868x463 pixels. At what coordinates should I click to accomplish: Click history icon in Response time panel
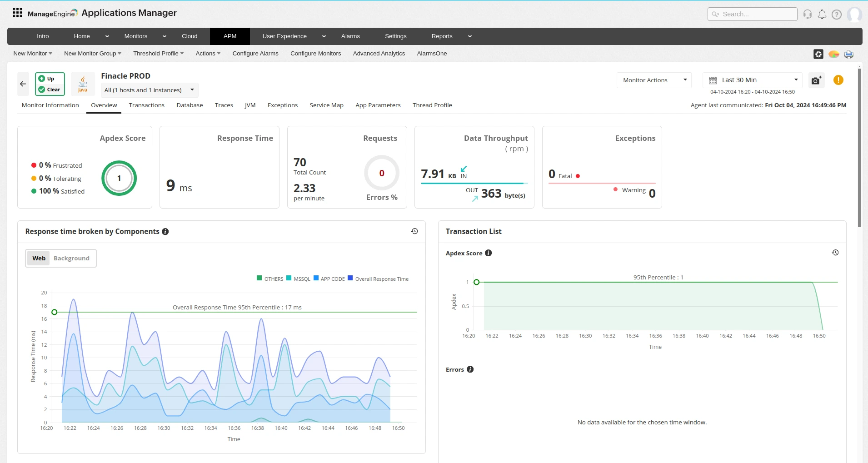point(414,231)
